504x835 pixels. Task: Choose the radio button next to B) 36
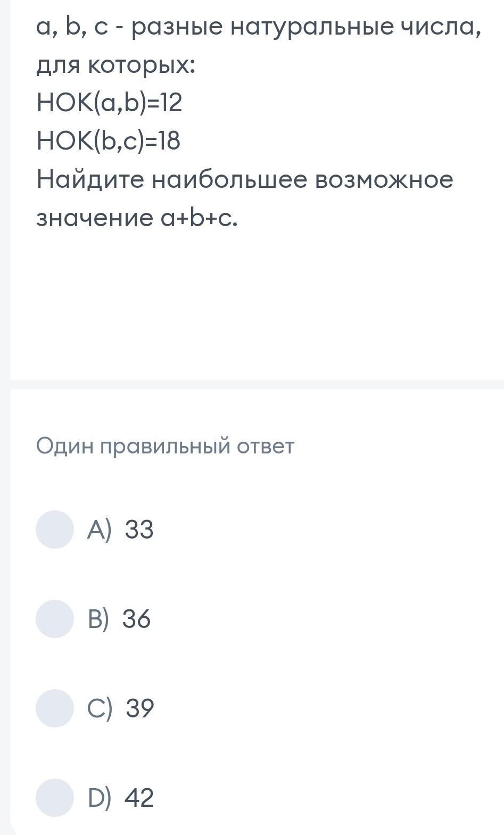point(55,619)
